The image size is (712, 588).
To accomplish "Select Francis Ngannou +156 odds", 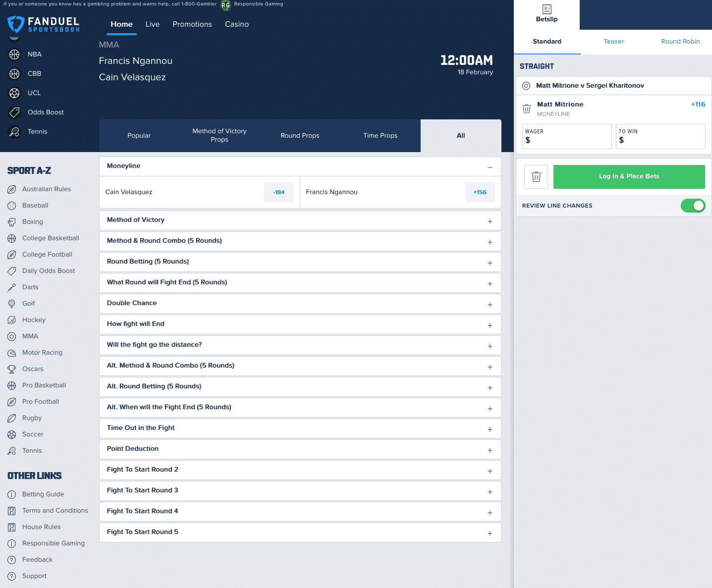I will [480, 192].
